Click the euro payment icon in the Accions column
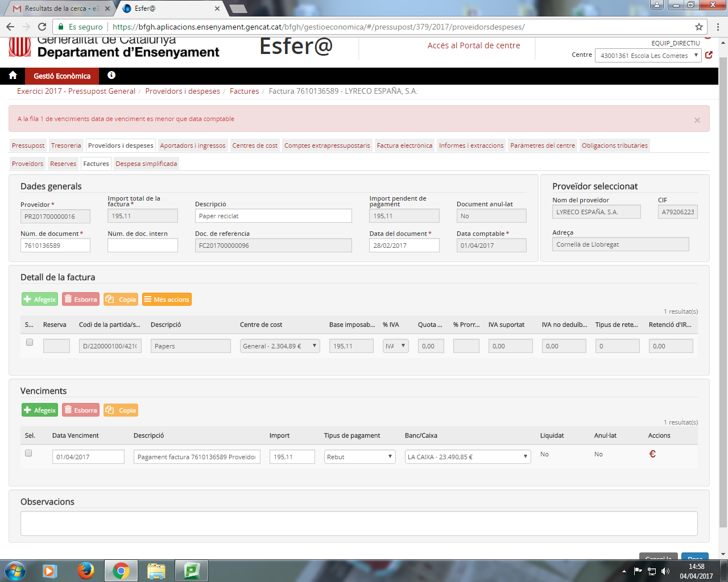 [x=652, y=454]
